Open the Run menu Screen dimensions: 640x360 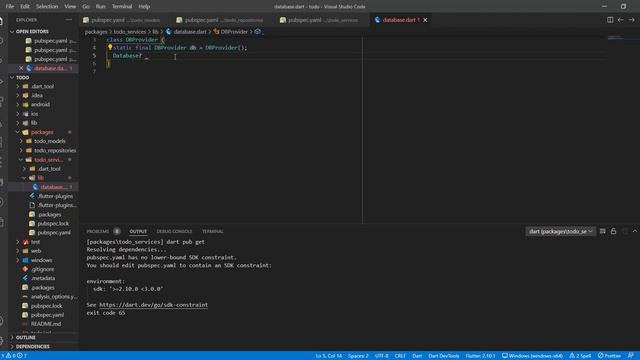click(100, 6)
